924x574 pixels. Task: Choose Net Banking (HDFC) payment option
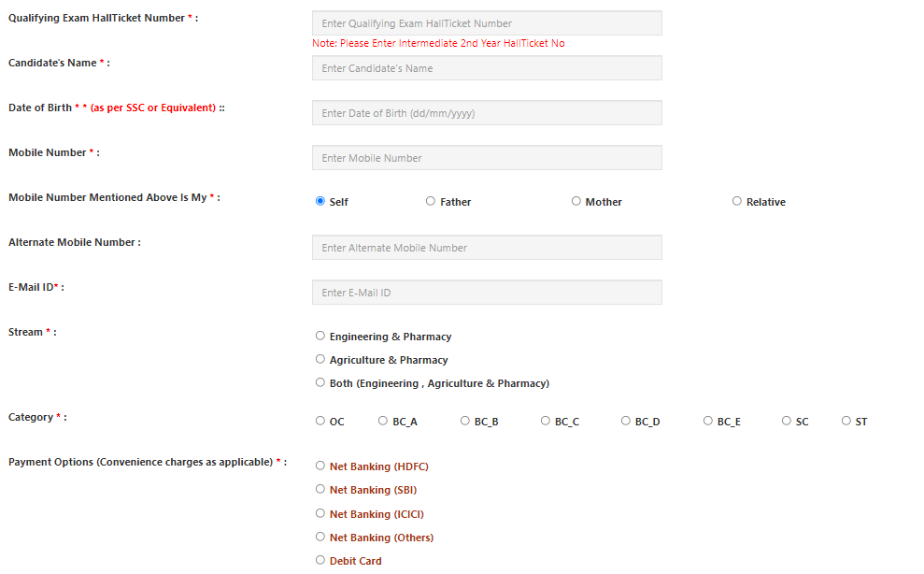tap(320, 466)
